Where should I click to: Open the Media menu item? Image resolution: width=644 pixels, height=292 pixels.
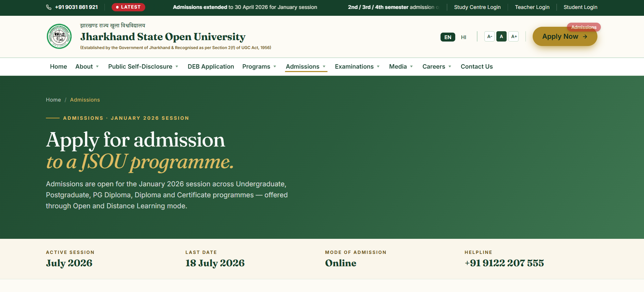tap(398, 67)
